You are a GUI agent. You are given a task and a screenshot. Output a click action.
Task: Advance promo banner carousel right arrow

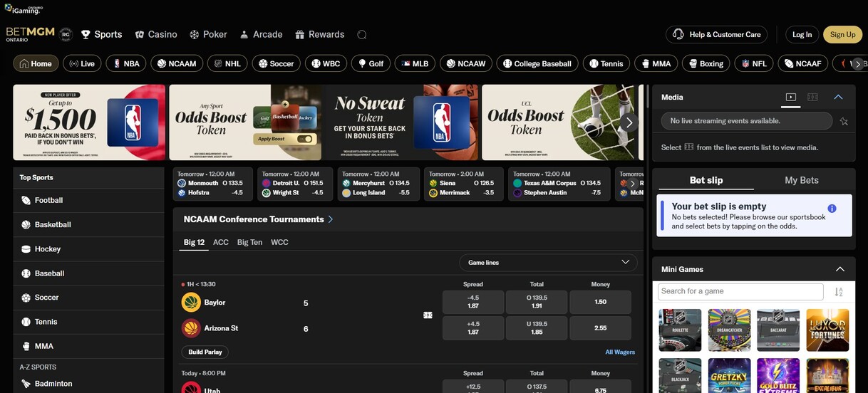[629, 122]
